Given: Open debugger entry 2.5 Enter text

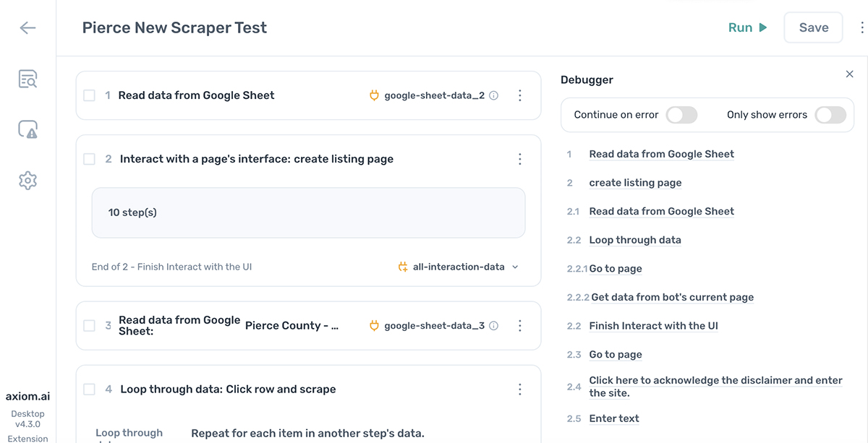Looking at the screenshot, I should [614, 418].
